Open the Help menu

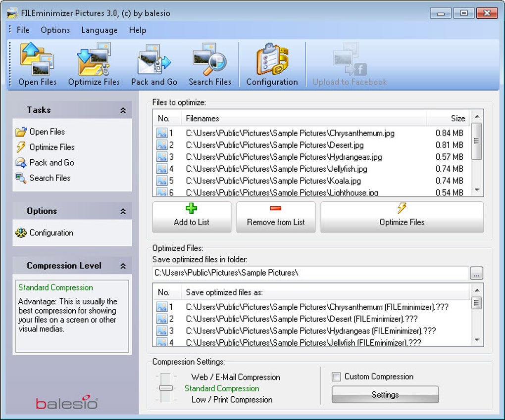pos(138,30)
